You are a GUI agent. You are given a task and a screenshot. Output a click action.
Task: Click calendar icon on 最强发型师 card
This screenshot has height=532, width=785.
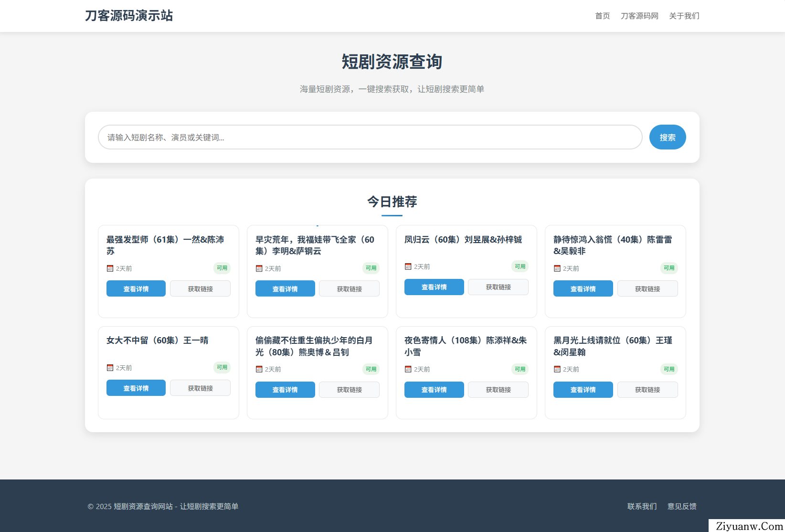pyautogui.click(x=110, y=268)
